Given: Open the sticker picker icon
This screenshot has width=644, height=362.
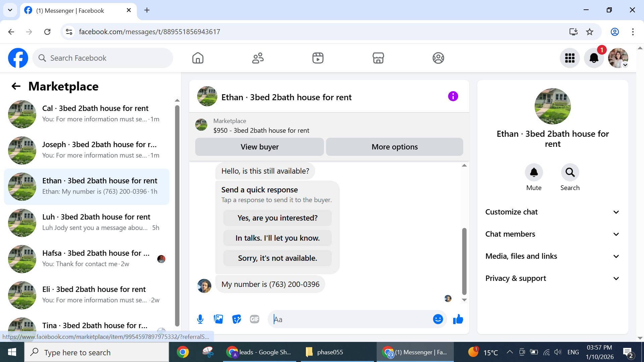Looking at the screenshot, I should point(236,319).
